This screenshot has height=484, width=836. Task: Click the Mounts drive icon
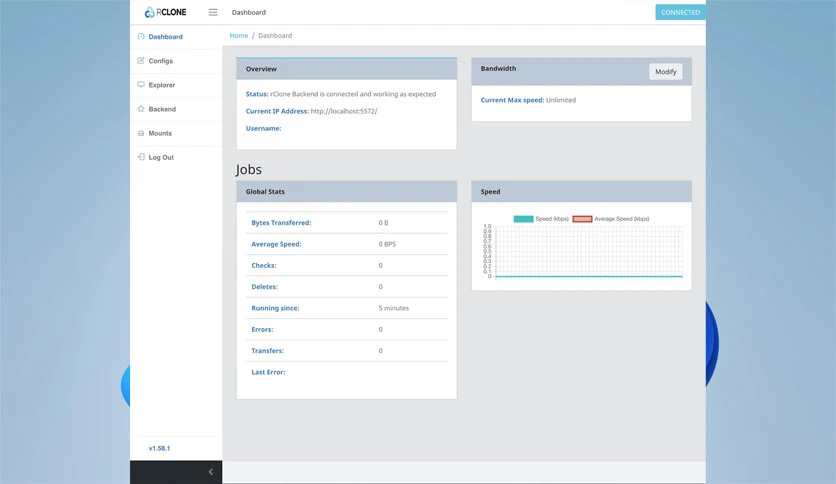141,133
